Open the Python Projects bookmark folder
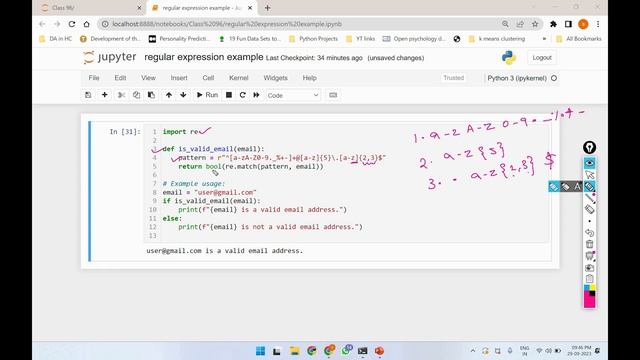The height and width of the screenshot is (360, 640). tap(313, 39)
